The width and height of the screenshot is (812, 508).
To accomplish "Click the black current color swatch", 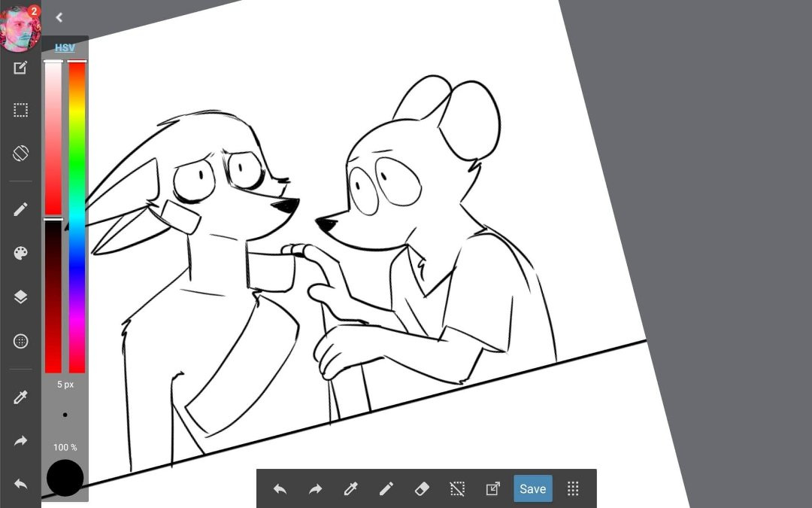I will coord(65,478).
